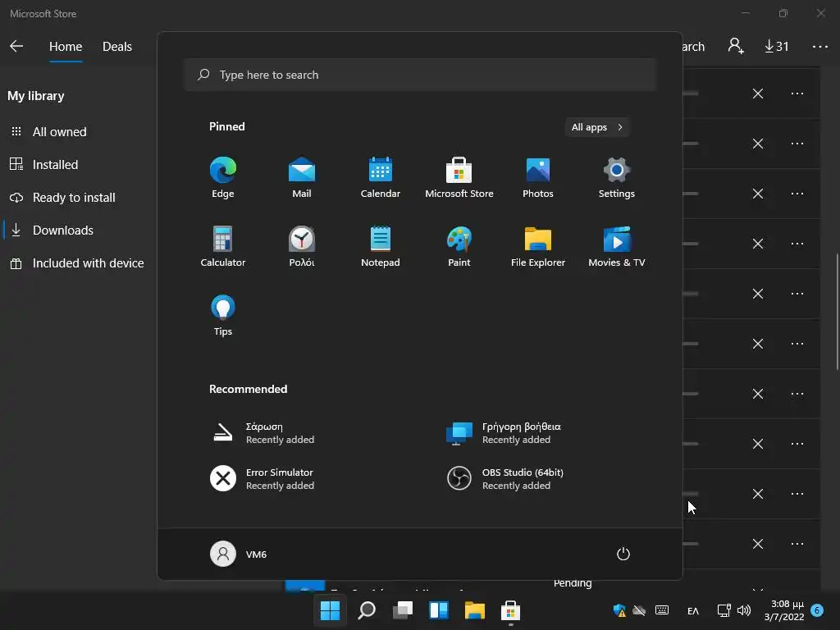Click Microsoft Store icon on taskbar
Viewport: 840px width, 630px height.
(x=510, y=610)
